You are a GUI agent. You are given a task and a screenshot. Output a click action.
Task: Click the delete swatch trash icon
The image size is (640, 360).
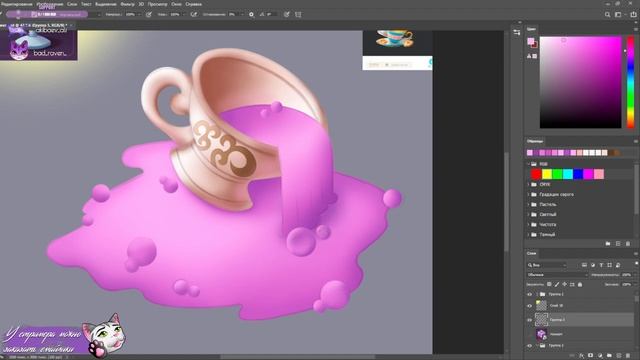click(628, 244)
